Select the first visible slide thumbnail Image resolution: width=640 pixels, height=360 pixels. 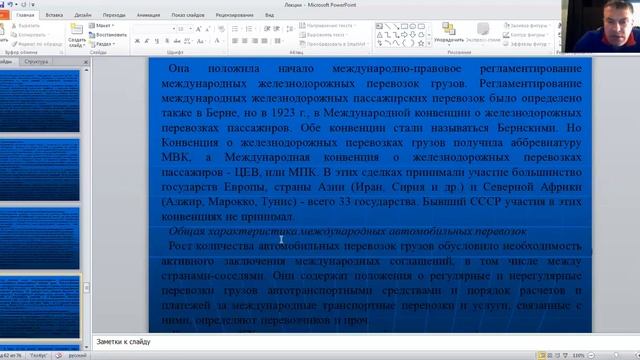tap(40, 101)
